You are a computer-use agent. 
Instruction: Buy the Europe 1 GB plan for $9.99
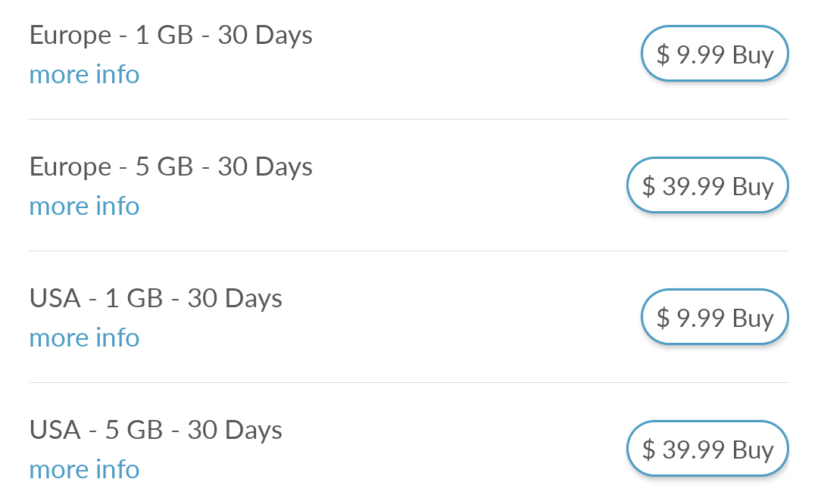pyautogui.click(x=714, y=54)
